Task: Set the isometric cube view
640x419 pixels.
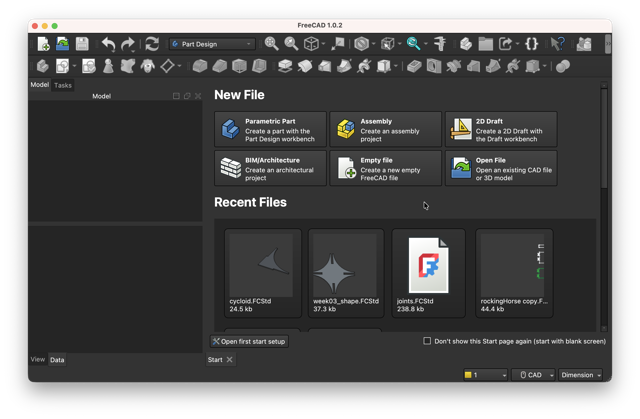Action: point(311,44)
